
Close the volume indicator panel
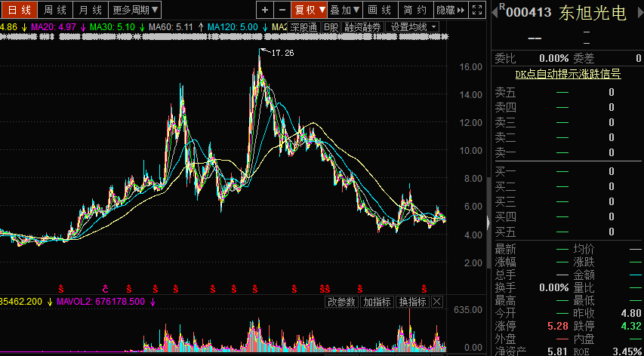436,302
